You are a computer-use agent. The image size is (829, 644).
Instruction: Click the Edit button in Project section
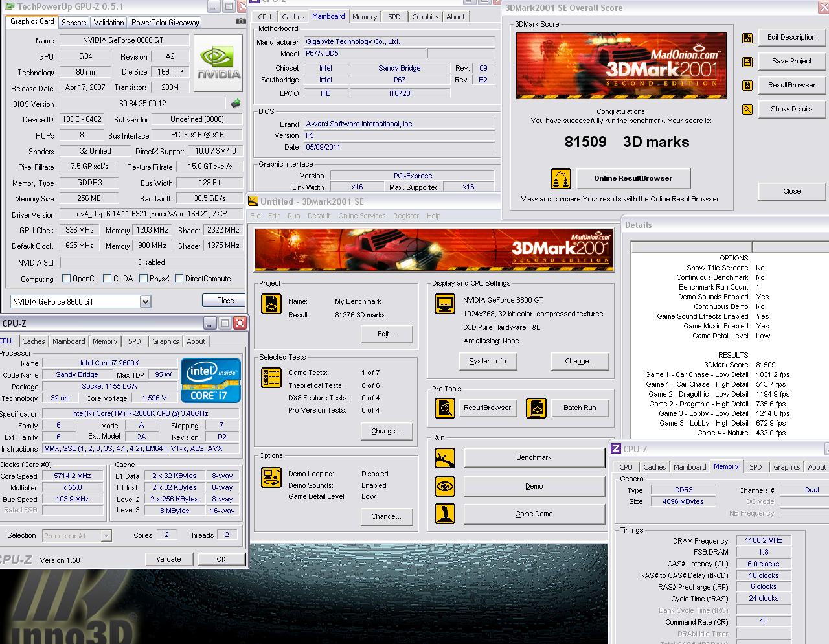[x=387, y=334]
